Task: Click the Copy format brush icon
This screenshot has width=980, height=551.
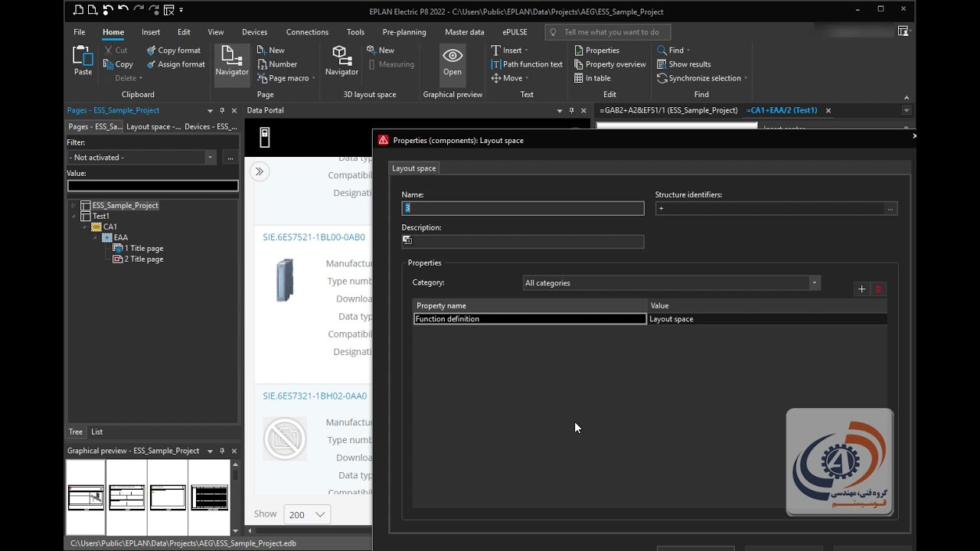Action: pos(151,51)
